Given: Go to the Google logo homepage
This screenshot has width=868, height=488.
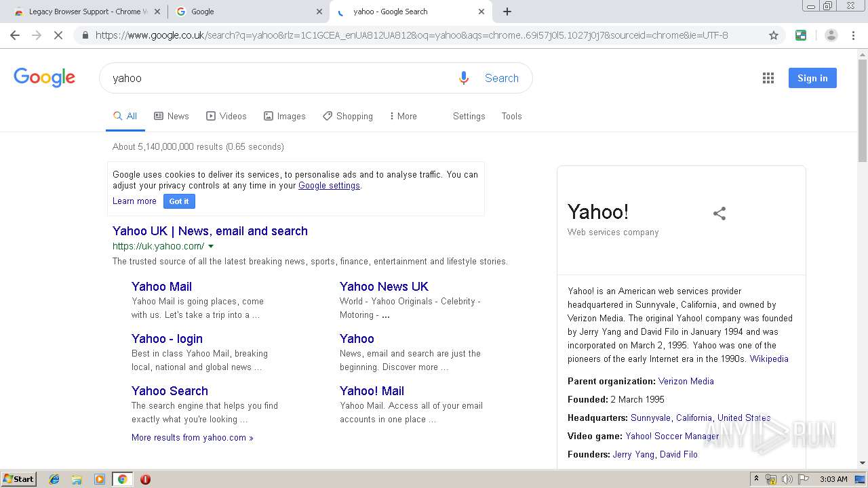Looking at the screenshot, I should pos(45,77).
